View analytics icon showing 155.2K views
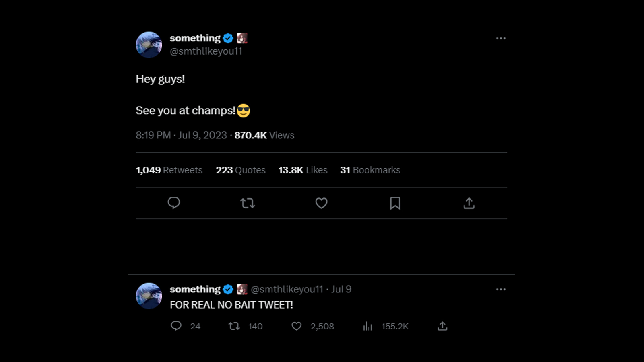 367,326
